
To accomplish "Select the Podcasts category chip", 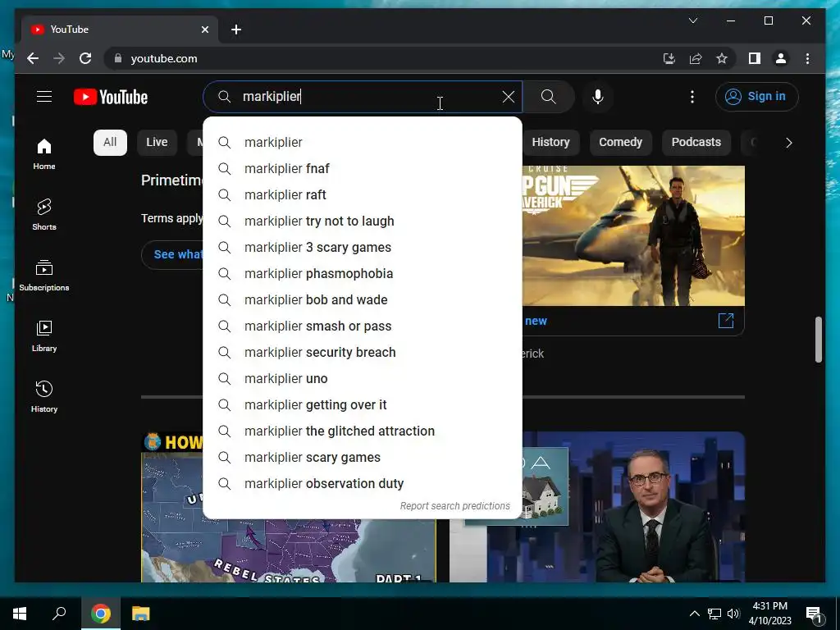I will tap(696, 142).
